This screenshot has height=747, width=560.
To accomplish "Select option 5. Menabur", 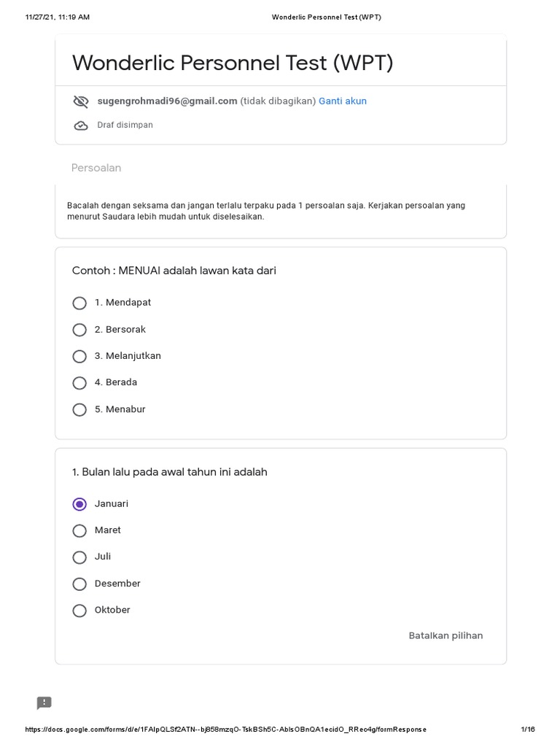I will coord(79,410).
